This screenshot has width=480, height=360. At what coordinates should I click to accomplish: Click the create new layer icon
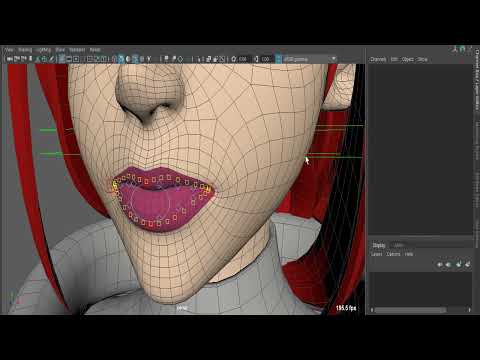(x=459, y=264)
